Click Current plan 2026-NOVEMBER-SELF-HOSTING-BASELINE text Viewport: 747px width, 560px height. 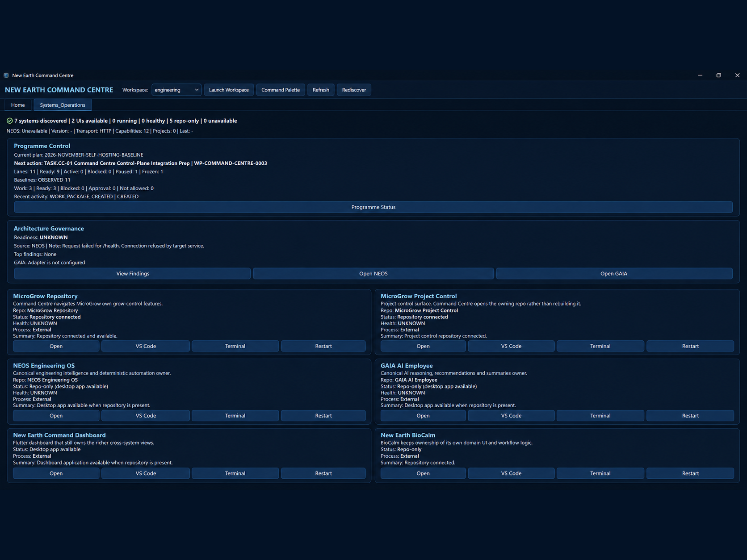pos(79,155)
